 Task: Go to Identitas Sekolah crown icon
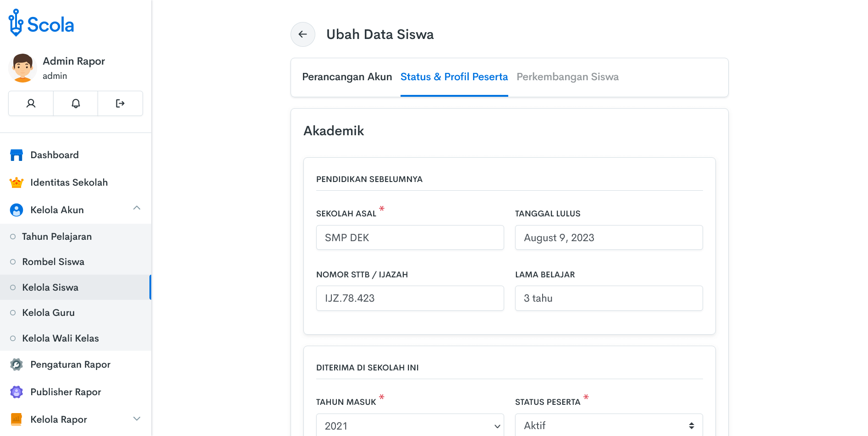click(x=16, y=182)
